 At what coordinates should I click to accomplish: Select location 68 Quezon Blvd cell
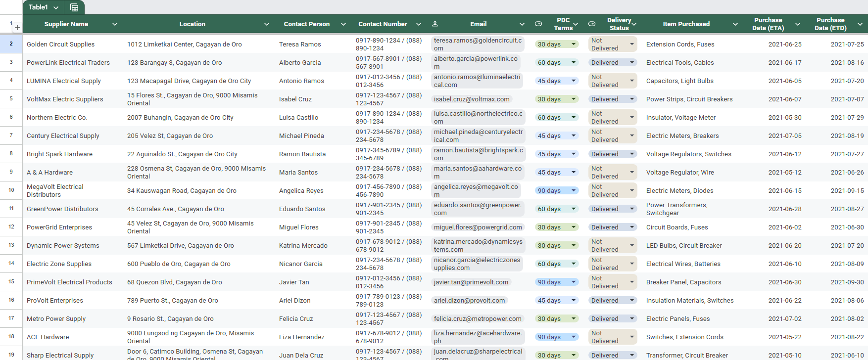(200, 282)
